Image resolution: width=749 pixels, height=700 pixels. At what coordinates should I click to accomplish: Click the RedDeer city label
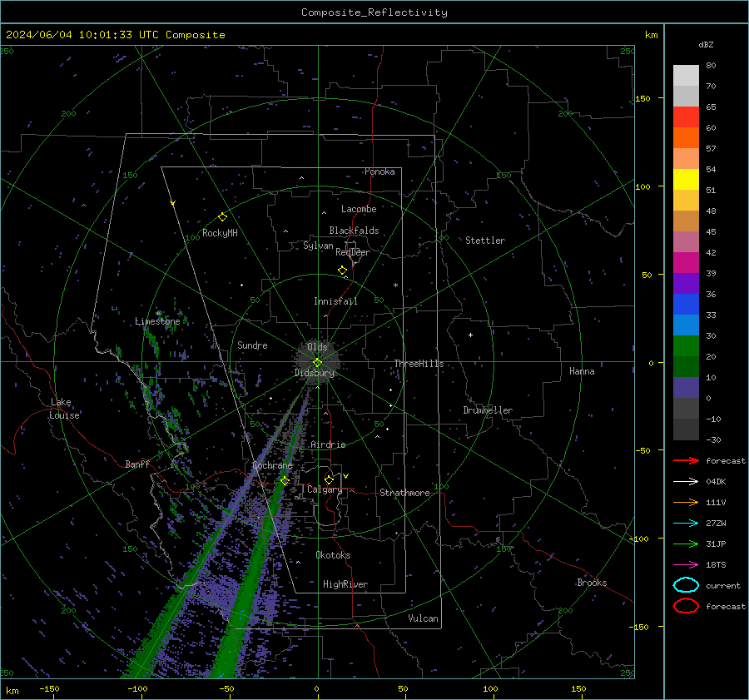click(353, 252)
